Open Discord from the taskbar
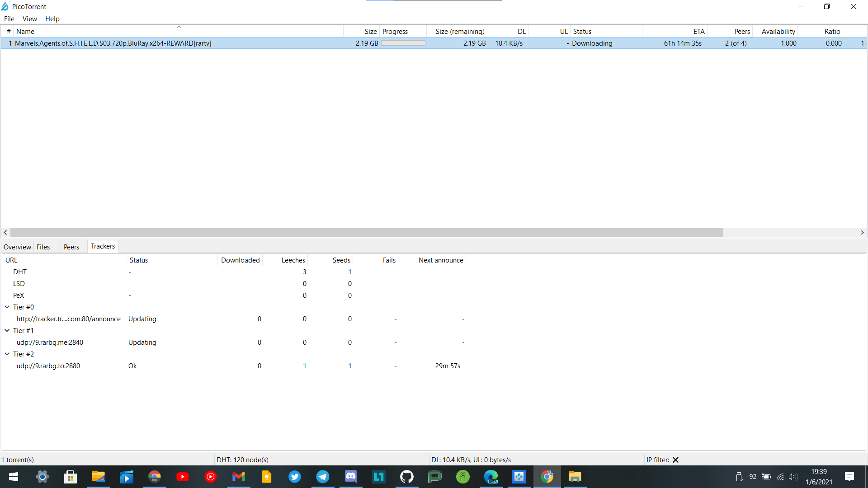The width and height of the screenshot is (868, 488). pos(350,477)
